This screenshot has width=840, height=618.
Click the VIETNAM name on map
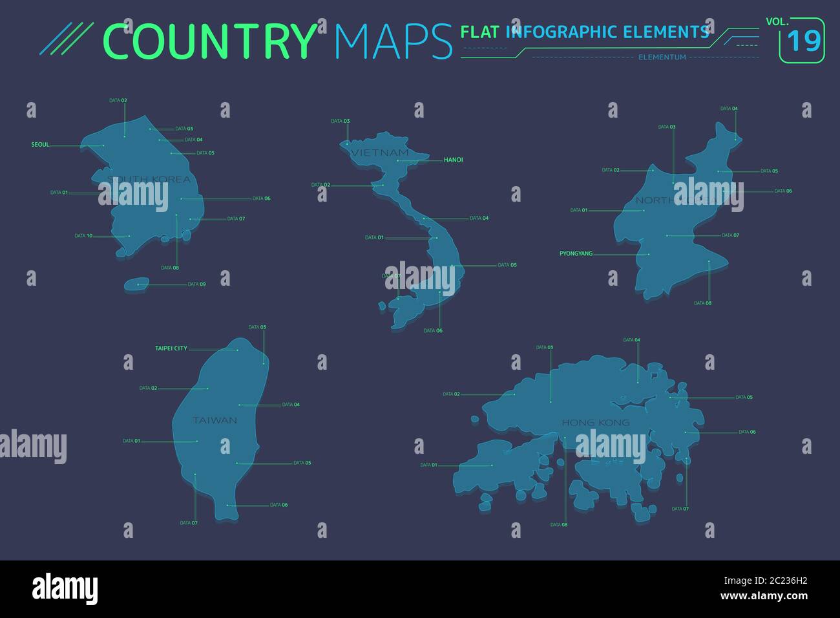[380, 153]
